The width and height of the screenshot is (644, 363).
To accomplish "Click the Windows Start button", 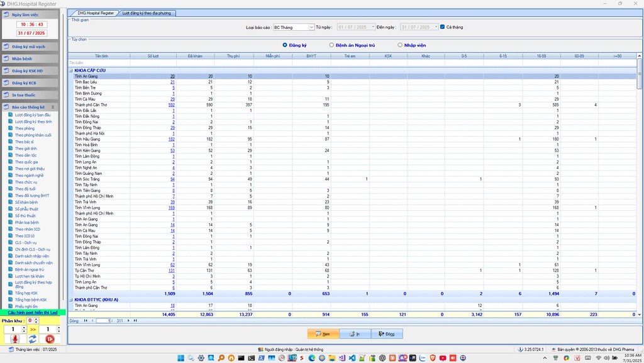I will [180, 358].
